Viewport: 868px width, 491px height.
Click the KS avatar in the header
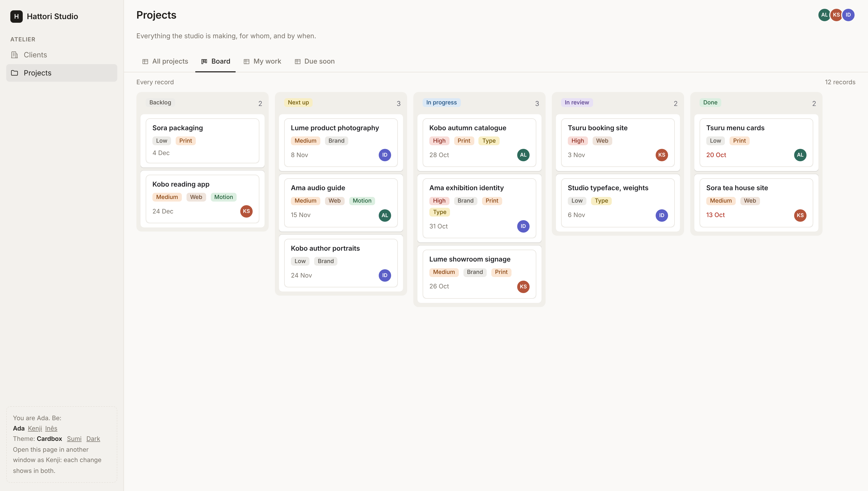click(836, 15)
